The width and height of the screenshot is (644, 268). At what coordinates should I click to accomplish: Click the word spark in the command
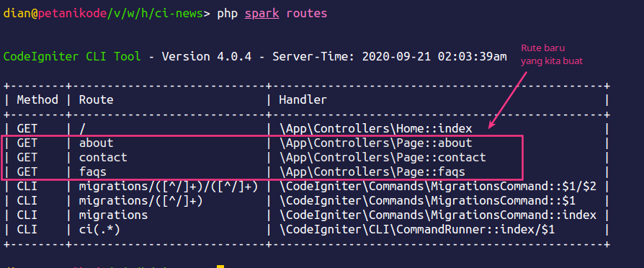tap(261, 14)
